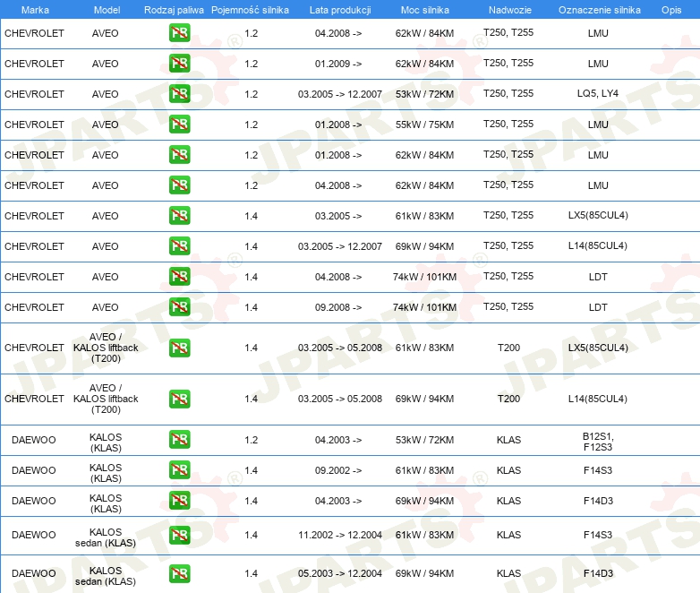
Task: Click the petrol fuel icon for the 55kW / 75KM Aveo
Action: click(x=179, y=125)
